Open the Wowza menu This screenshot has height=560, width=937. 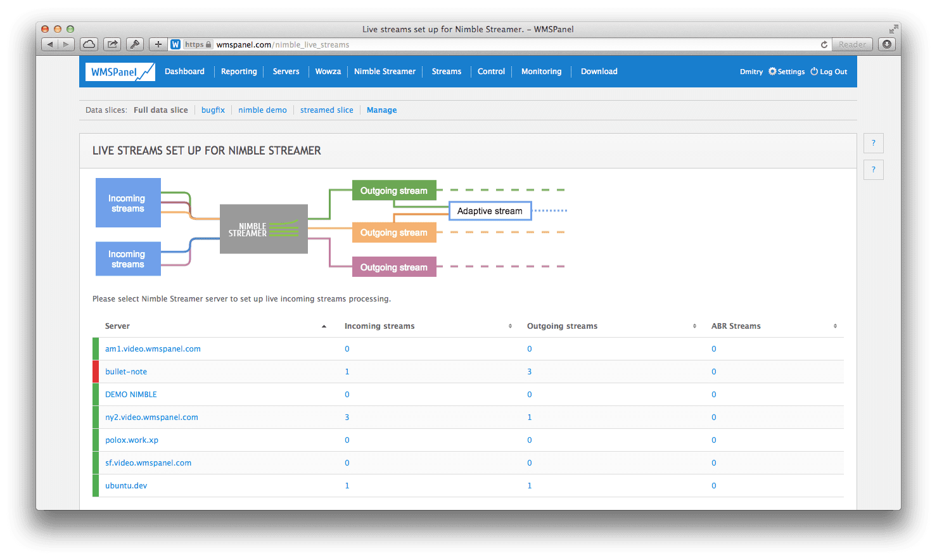pyautogui.click(x=328, y=72)
